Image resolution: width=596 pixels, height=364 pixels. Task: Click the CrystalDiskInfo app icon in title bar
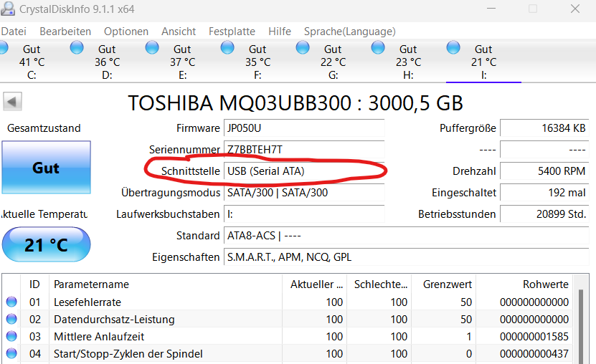(8, 9)
